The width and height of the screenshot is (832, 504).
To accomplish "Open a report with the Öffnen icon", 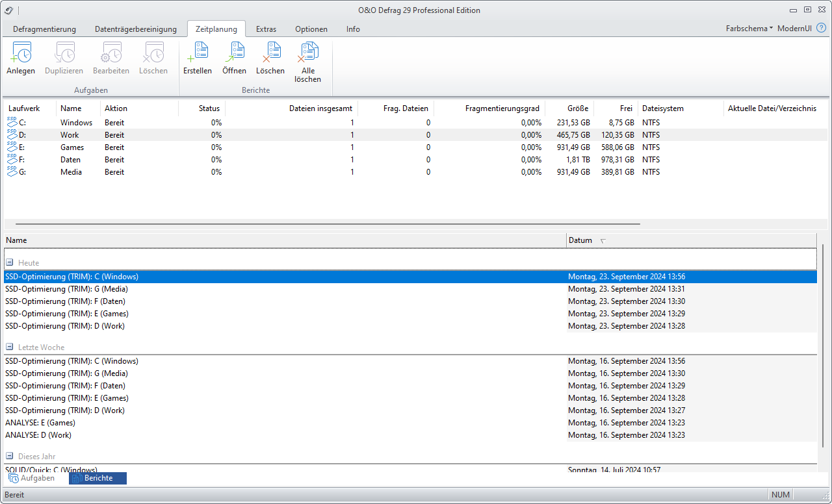I will click(x=234, y=52).
